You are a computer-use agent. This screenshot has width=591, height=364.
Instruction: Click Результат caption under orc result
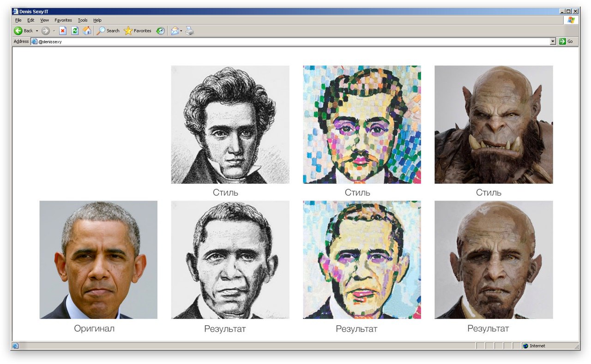tap(488, 329)
